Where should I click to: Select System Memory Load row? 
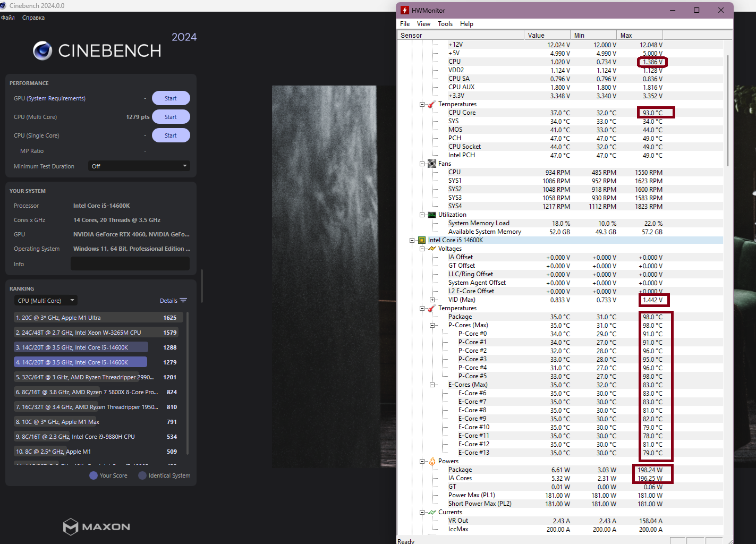[560, 223]
